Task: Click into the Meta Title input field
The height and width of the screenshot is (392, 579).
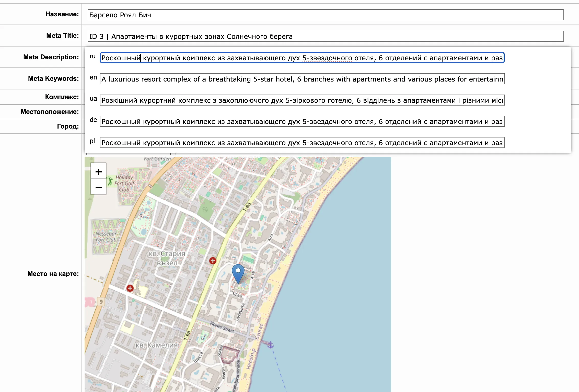Action: coord(325,36)
